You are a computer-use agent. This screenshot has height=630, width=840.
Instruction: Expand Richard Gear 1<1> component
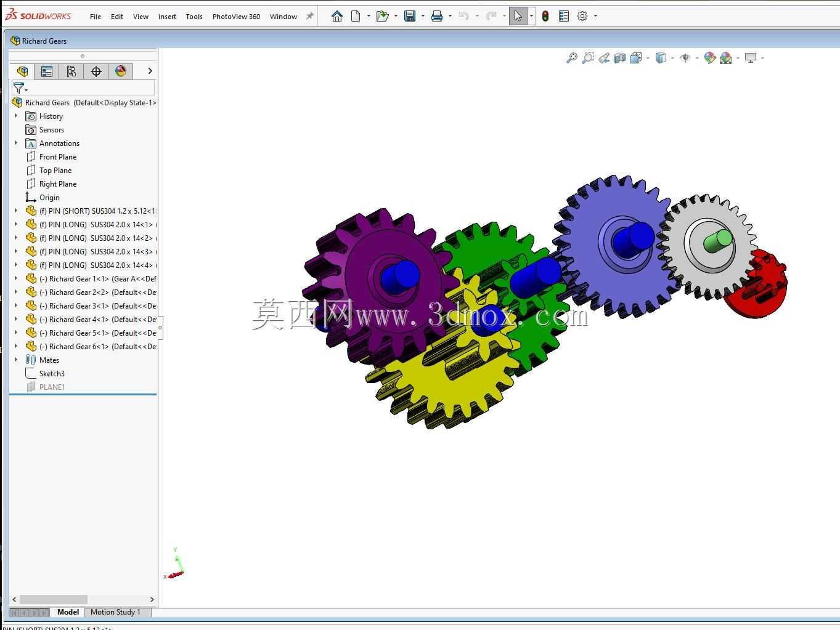[16, 278]
